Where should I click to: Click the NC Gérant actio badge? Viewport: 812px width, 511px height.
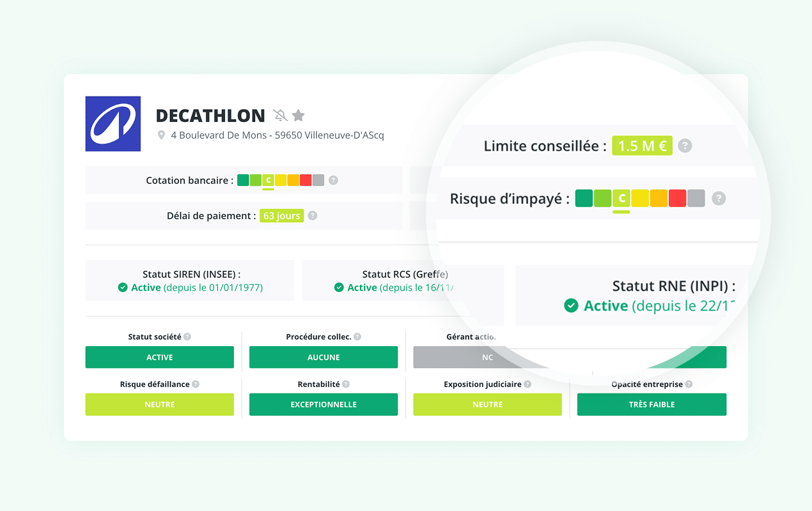[487, 357]
